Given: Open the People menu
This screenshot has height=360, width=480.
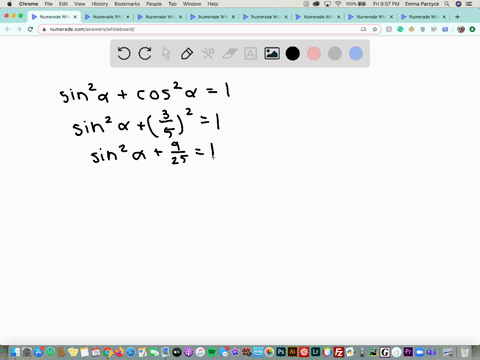Looking at the screenshot, I should pos(154,4).
